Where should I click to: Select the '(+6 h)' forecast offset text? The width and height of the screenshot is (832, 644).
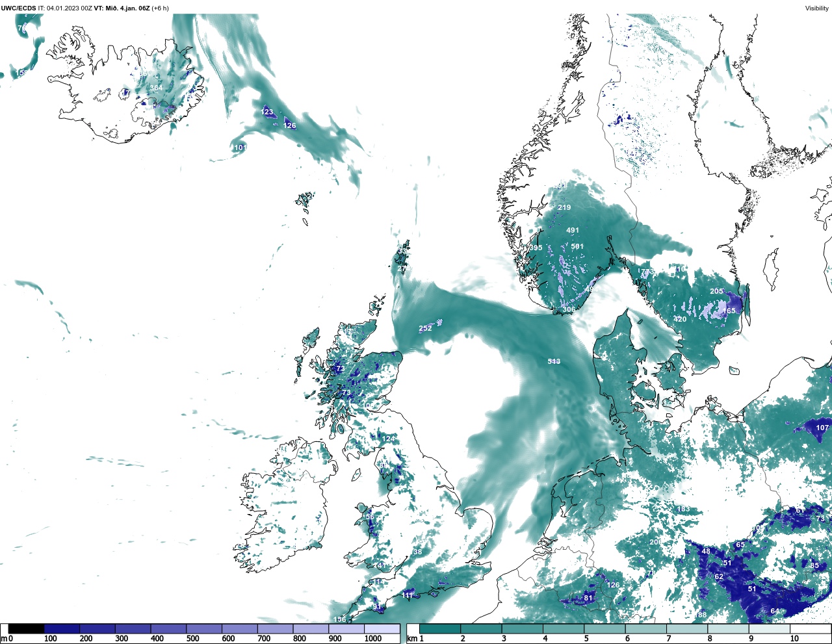pos(160,8)
